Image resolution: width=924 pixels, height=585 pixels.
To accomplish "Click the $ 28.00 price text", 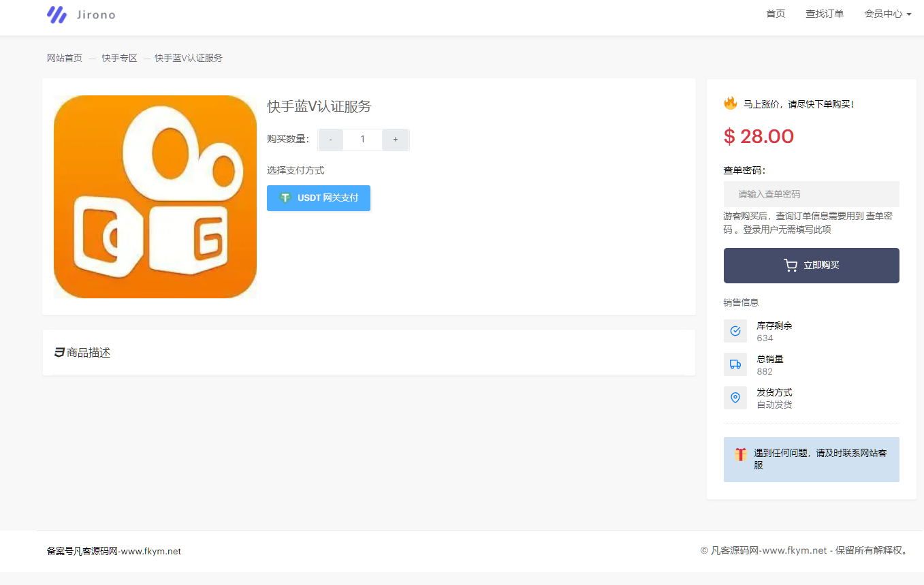I will tap(759, 136).
